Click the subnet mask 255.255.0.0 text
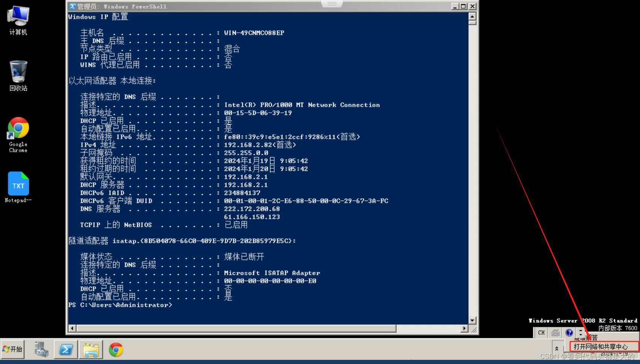 tap(246, 153)
